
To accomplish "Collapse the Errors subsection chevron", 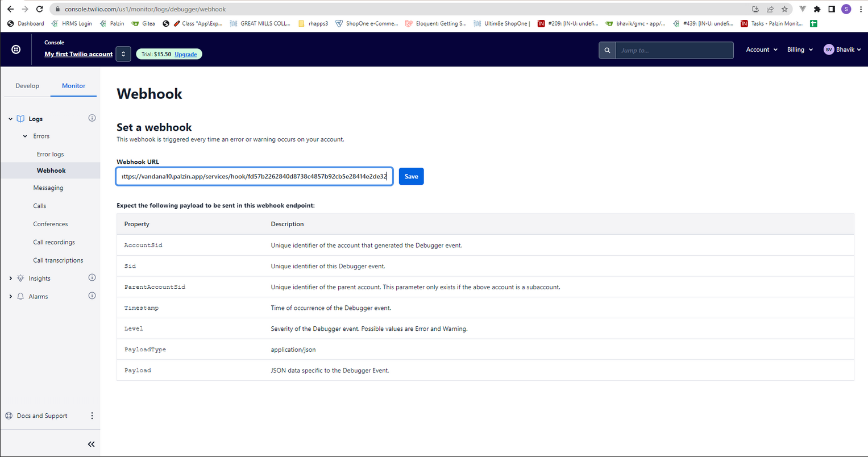I will (25, 136).
